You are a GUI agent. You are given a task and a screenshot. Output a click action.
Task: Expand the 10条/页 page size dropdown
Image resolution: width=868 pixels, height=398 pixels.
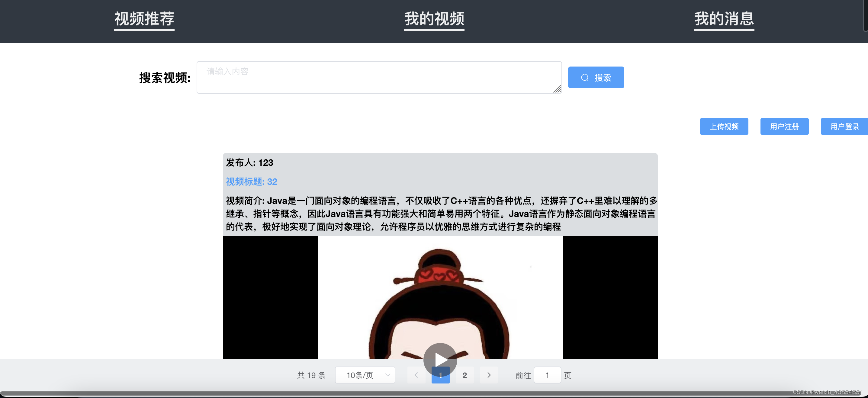365,375
